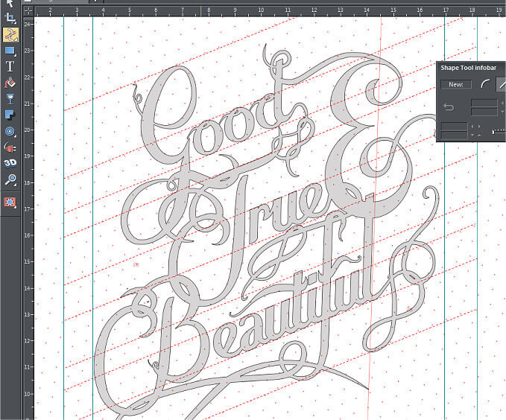Viewport: 506px width, 420px height.
Task: Click the slider handle in Shape infobar
Action: pos(493,132)
